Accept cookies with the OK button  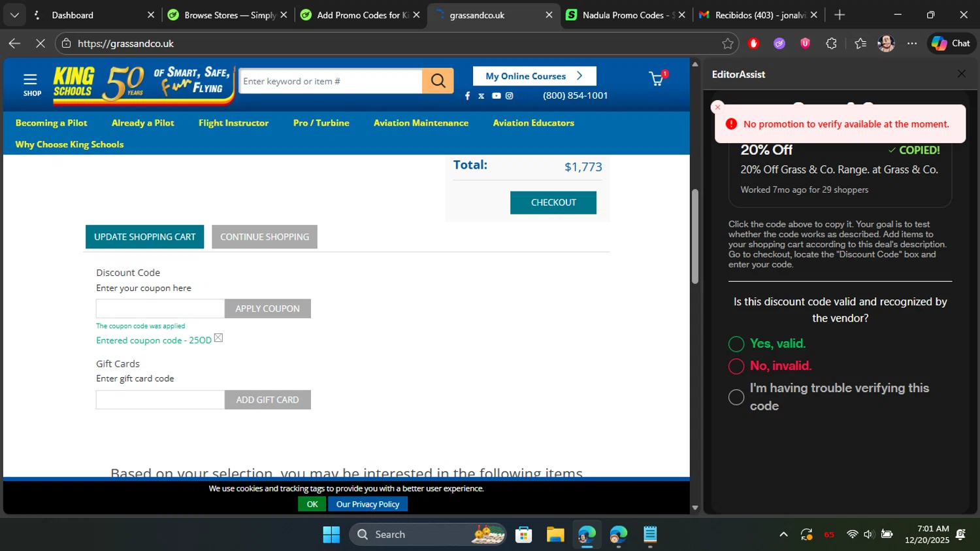point(312,504)
